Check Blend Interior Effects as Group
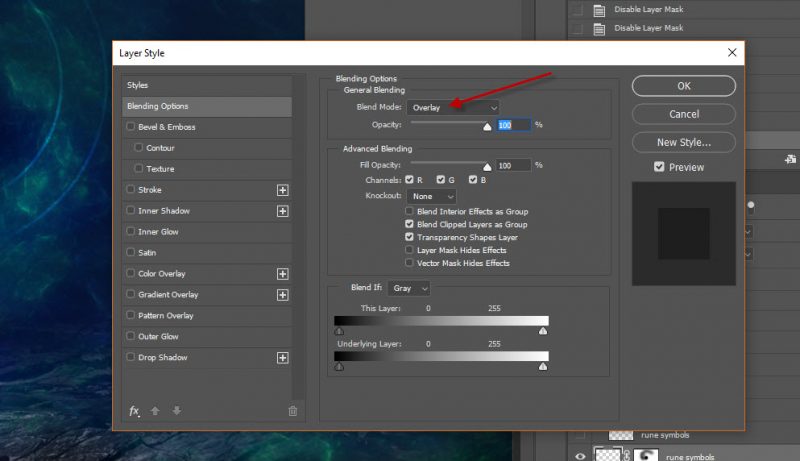The width and height of the screenshot is (800, 461). tap(410, 212)
